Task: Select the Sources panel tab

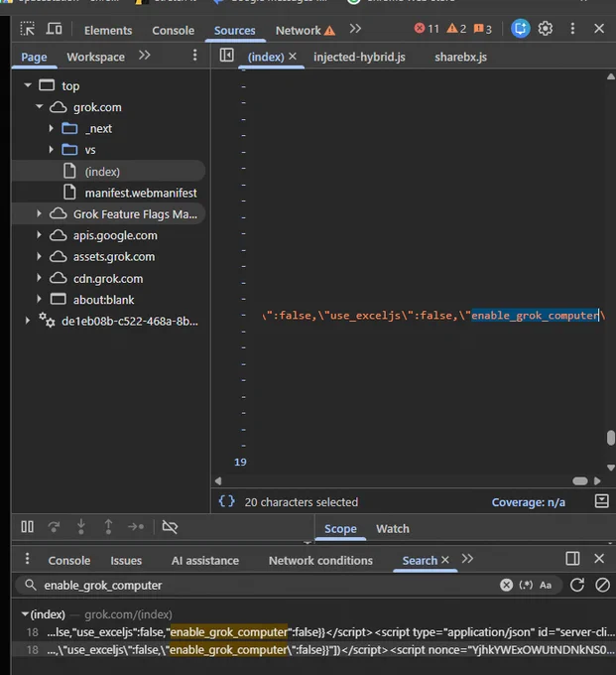Action: click(235, 31)
